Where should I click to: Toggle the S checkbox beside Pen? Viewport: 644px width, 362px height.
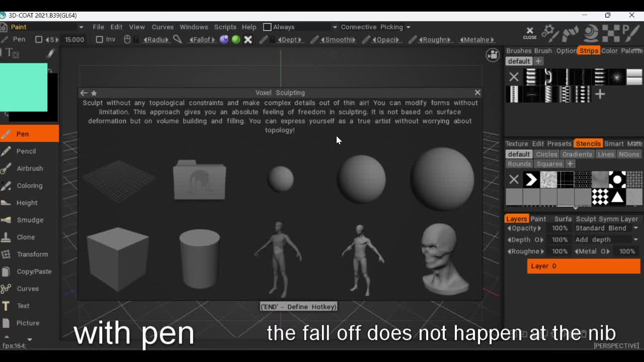pos(39,39)
